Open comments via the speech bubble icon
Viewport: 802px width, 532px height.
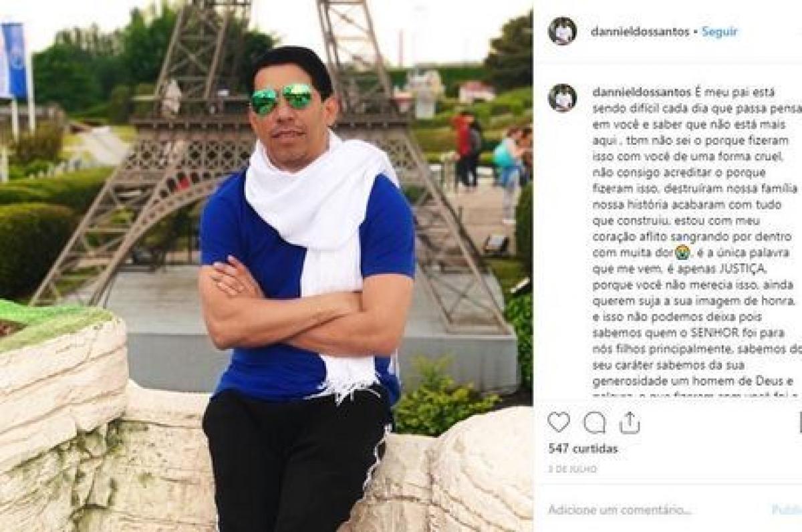pyautogui.click(x=594, y=422)
